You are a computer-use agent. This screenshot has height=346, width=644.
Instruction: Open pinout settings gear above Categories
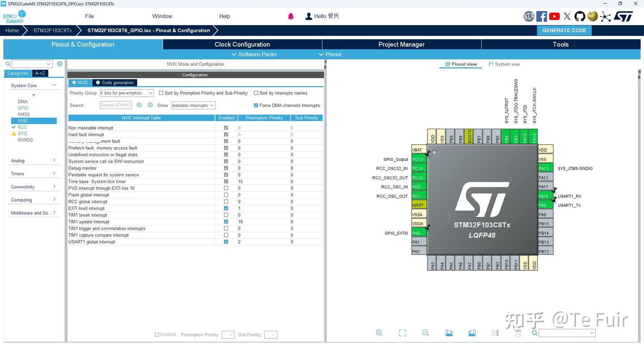click(59, 63)
